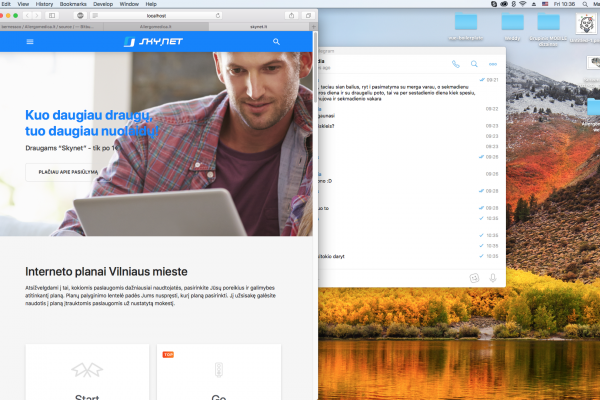Click the Start plan wings icon

tap(87, 370)
